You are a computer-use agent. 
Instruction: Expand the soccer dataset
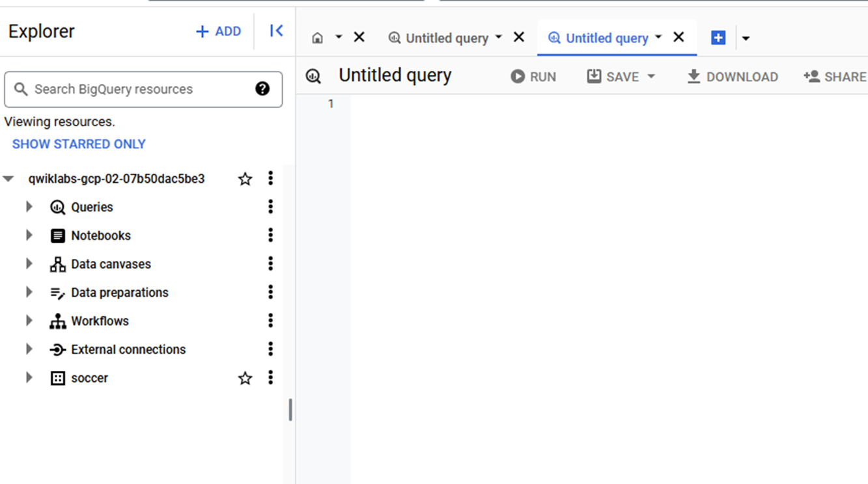tap(29, 378)
